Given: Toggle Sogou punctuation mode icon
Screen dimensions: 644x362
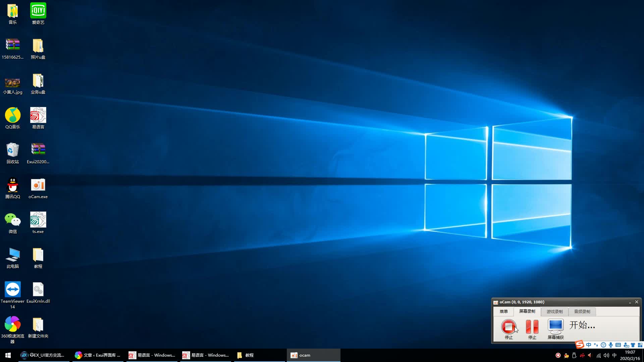Looking at the screenshot, I should 596,345.
